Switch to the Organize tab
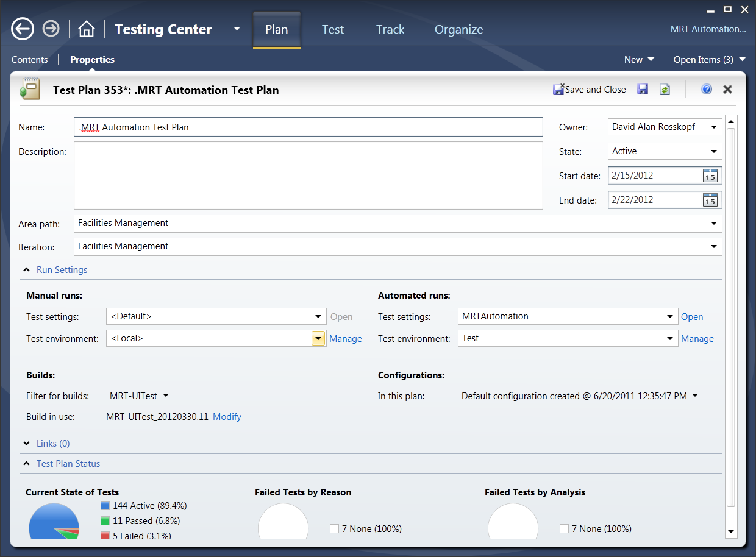 pos(459,29)
